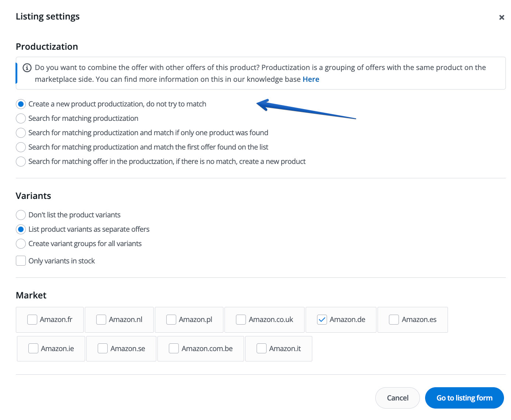
Task: Click Go to listing form button
Action: point(464,398)
